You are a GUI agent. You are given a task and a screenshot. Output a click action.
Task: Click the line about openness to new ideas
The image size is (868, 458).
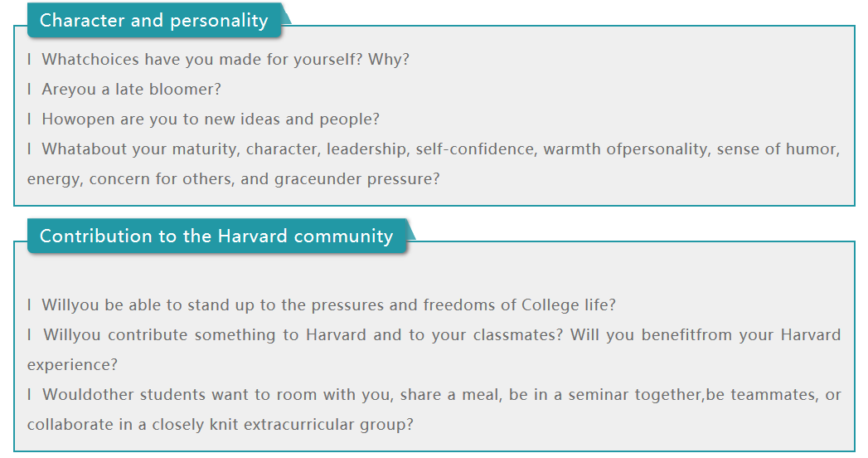click(211, 119)
